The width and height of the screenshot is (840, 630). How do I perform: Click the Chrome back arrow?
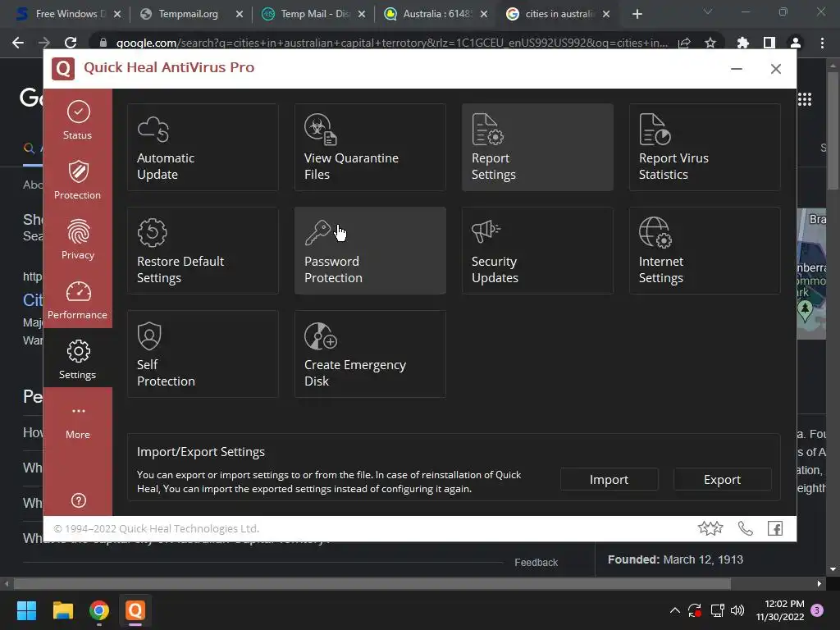coord(18,43)
